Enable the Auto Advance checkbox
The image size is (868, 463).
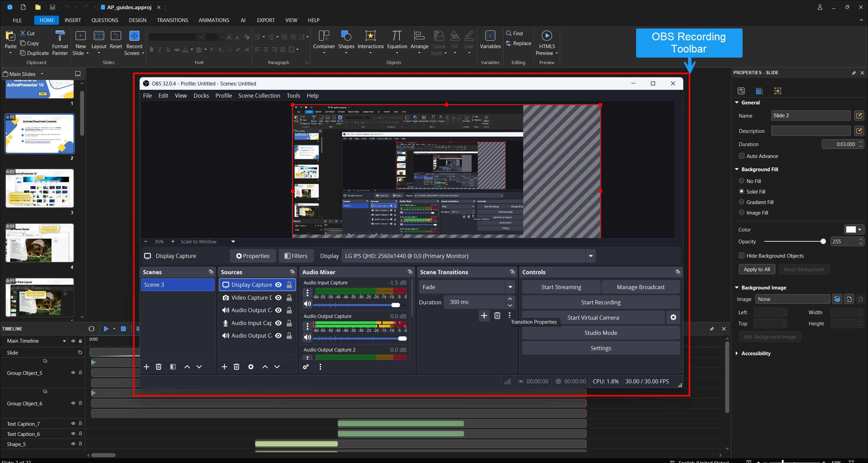(x=742, y=156)
